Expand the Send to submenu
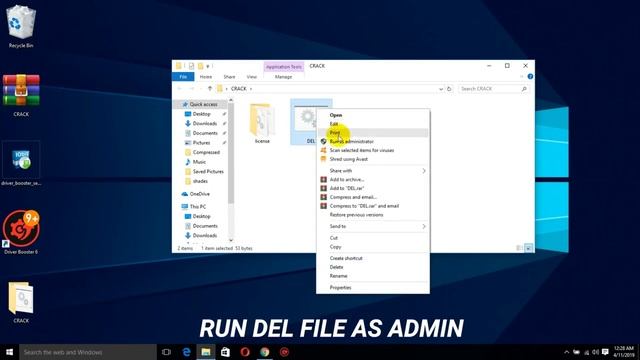640x360 pixels. click(424, 226)
